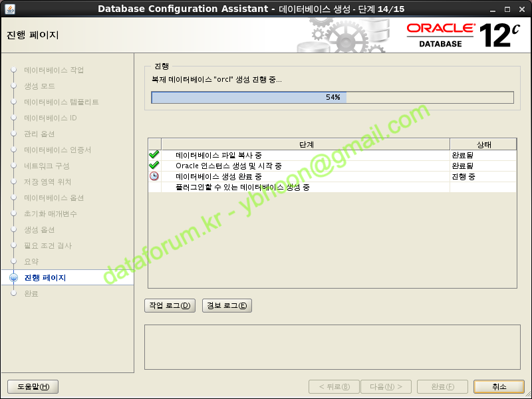Screen dimensions: 532x399
Task: Click the 데이터베이스 작업 step bullet
Action: point(13,70)
